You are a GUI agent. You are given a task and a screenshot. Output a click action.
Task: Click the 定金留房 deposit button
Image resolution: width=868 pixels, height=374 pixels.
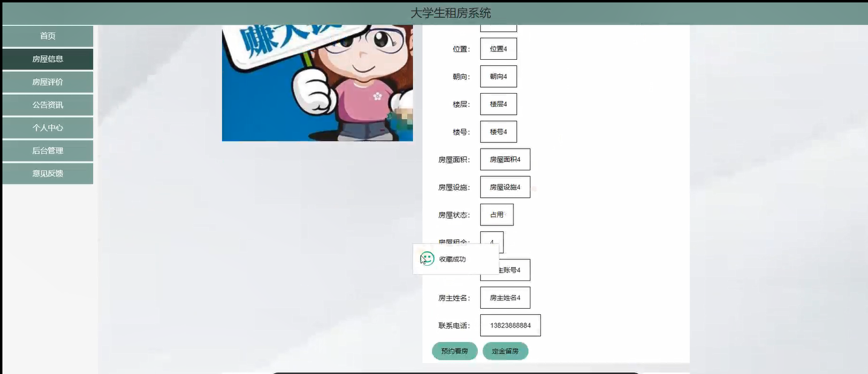505,351
